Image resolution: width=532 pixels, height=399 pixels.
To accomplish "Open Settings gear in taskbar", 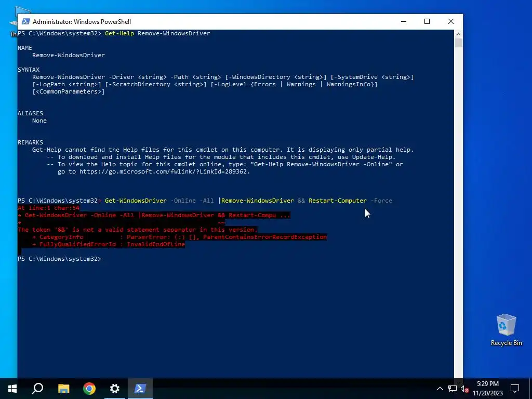I will coord(115,389).
